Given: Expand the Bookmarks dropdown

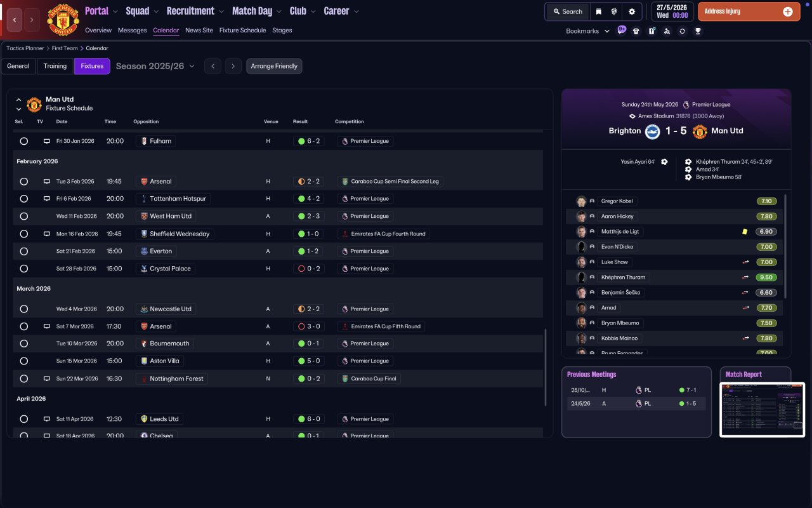Looking at the screenshot, I should [588, 31].
